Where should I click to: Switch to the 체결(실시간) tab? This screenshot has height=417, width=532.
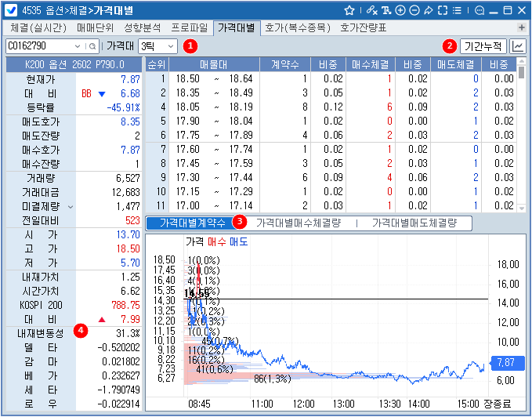38,27
